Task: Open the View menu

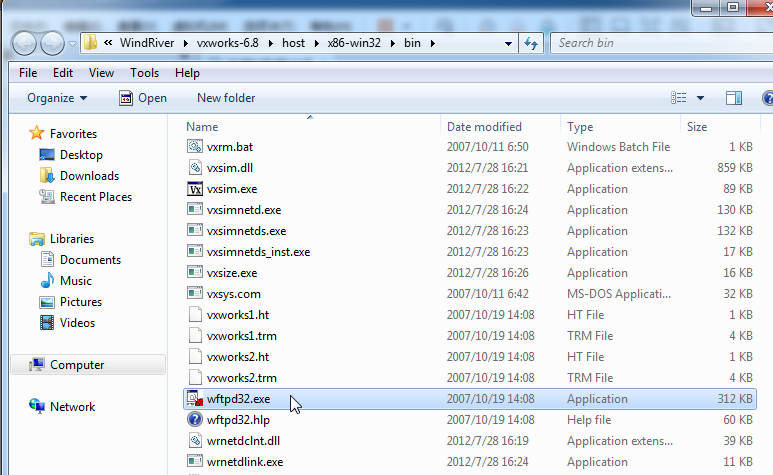Action: click(101, 73)
